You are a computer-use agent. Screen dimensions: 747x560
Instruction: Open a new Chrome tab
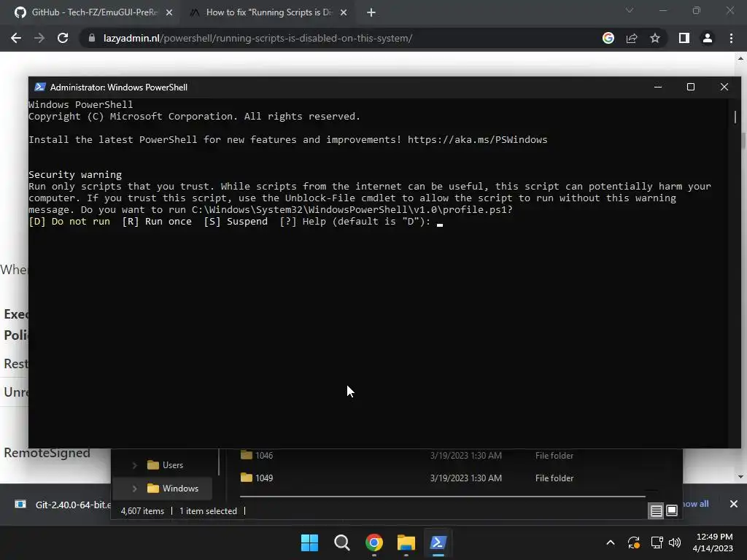pos(371,13)
